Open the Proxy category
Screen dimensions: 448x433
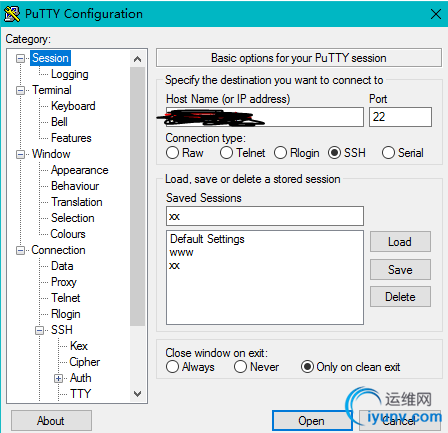coord(64,282)
